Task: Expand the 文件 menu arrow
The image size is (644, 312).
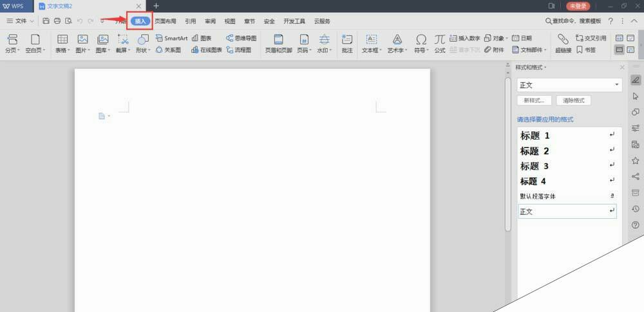Action: [x=32, y=21]
